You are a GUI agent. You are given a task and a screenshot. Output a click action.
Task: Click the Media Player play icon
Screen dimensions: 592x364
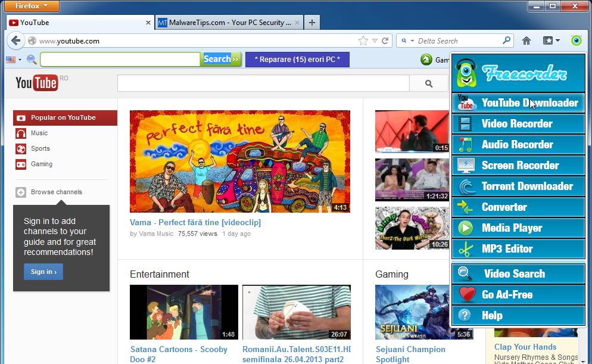coord(465,228)
